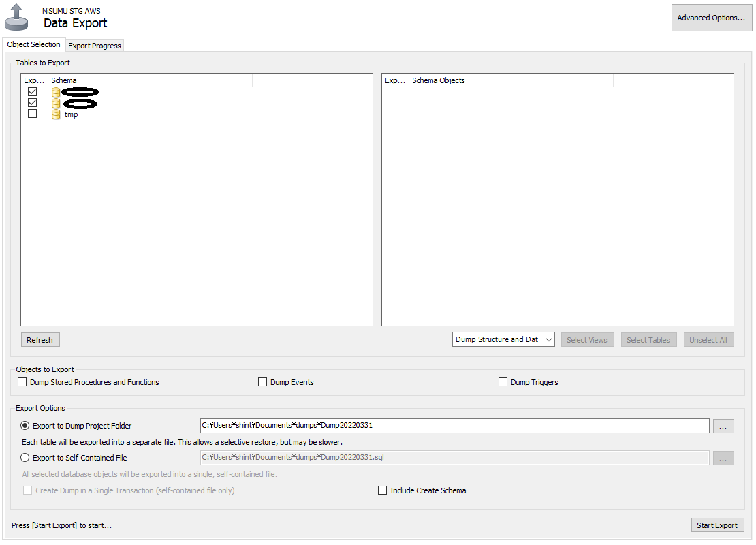Click the dump project folder path field
Image resolution: width=756 pixels, height=545 pixels.
point(455,426)
